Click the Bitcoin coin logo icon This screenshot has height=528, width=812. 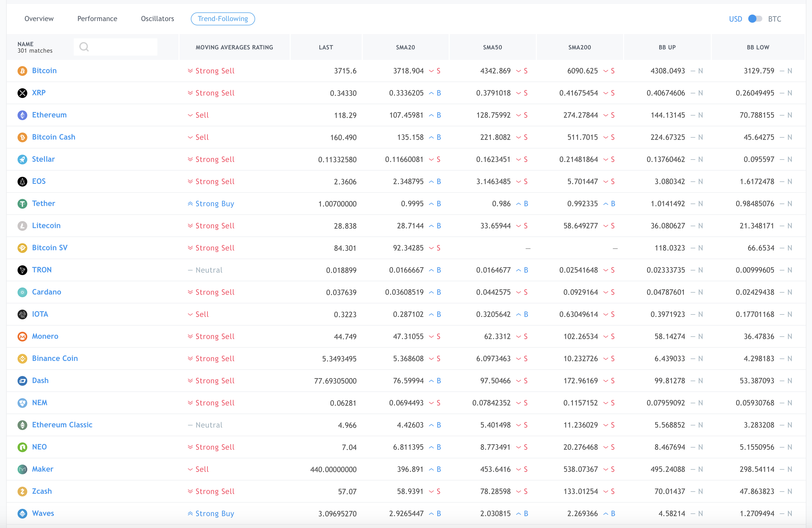coord(22,71)
